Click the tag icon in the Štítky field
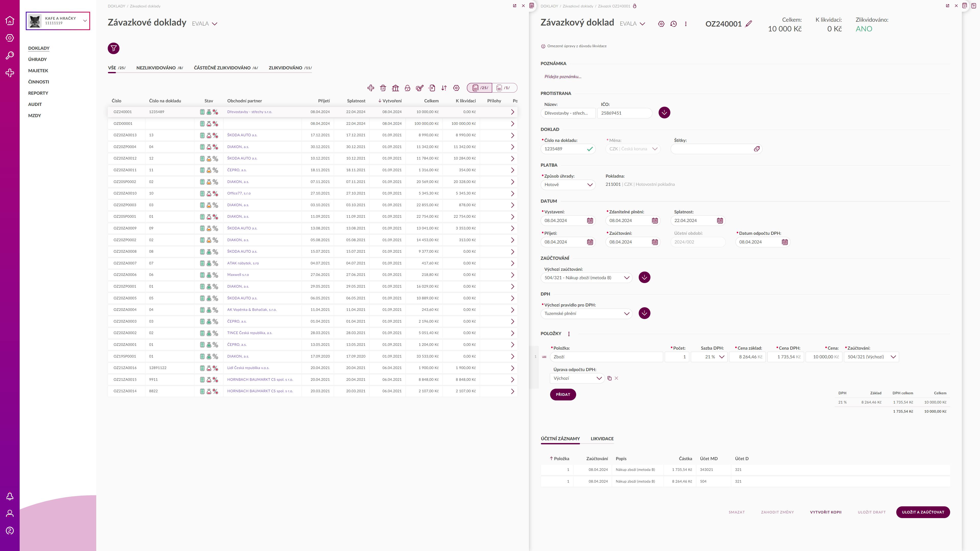 coord(757,149)
